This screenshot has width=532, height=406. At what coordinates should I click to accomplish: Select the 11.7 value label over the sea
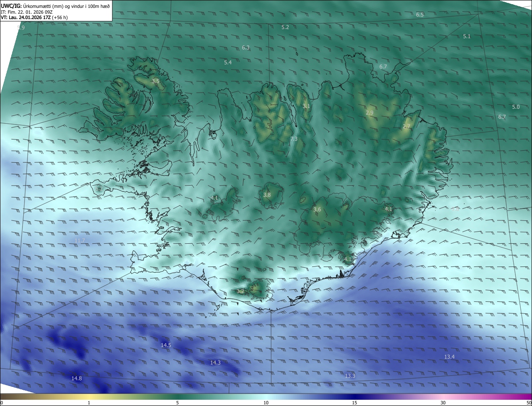(80, 241)
